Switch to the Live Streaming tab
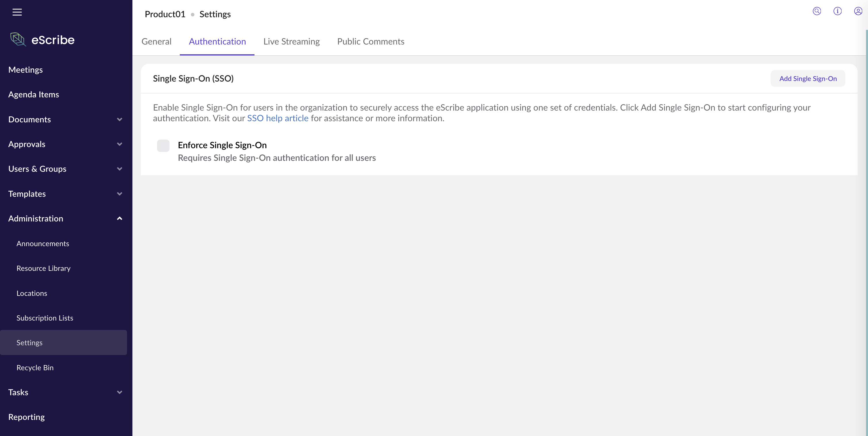The image size is (868, 436). coord(291,41)
